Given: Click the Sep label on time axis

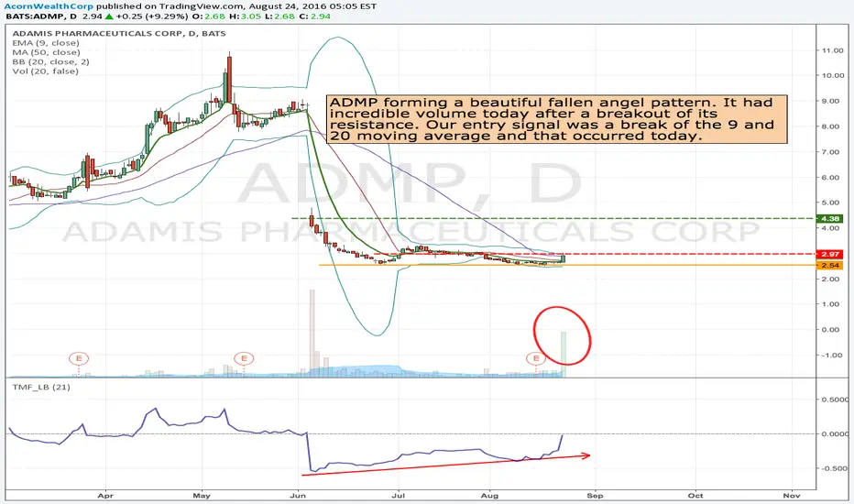Looking at the screenshot, I should pyautogui.click(x=595, y=495).
